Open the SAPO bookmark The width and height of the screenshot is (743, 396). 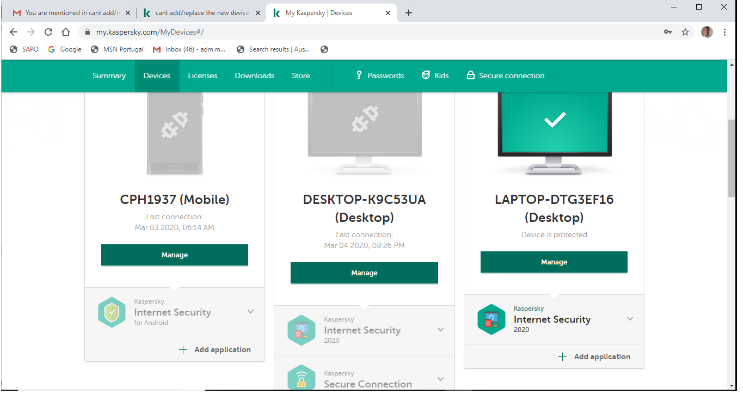tap(24, 49)
